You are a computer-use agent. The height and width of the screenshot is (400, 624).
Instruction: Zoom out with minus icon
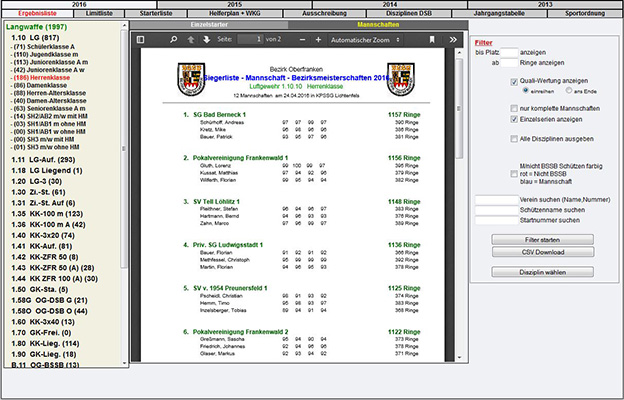click(x=302, y=40)
